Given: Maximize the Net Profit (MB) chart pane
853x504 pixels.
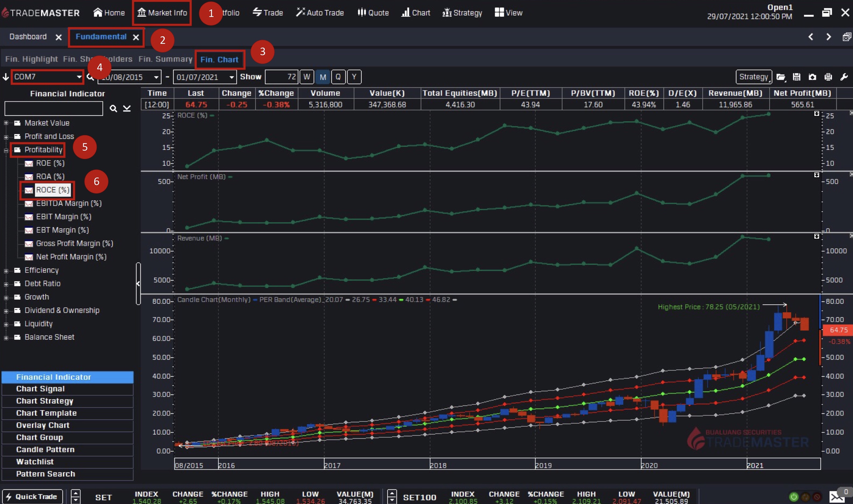Looking at the screenshot, I should [817, 175].
